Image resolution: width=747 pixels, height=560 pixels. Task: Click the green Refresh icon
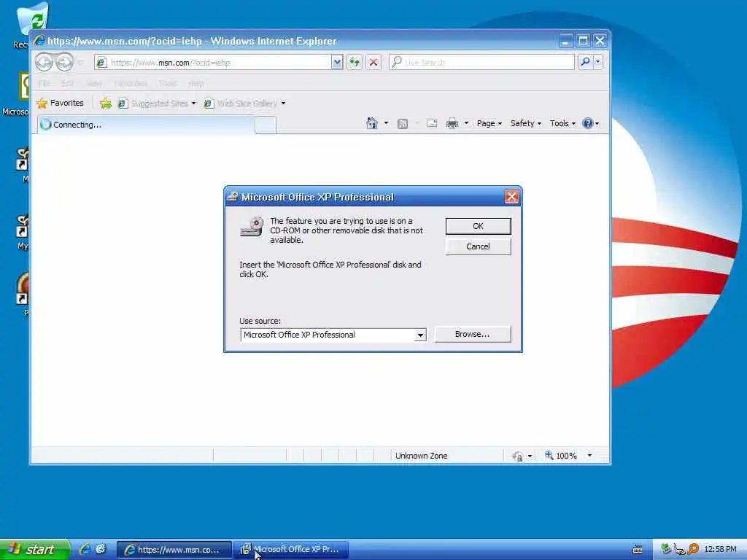pyautogui.click(x=355, y=63)
